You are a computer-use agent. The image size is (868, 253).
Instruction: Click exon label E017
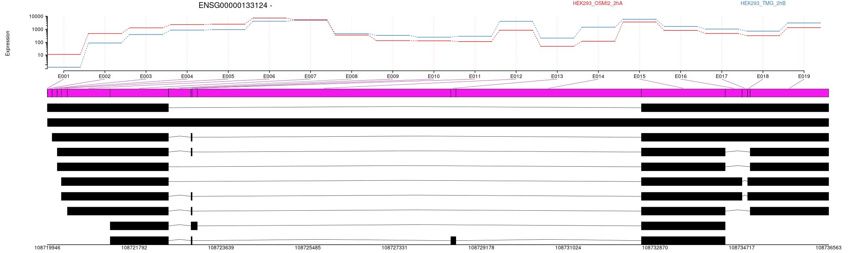(x=722, y=76)
